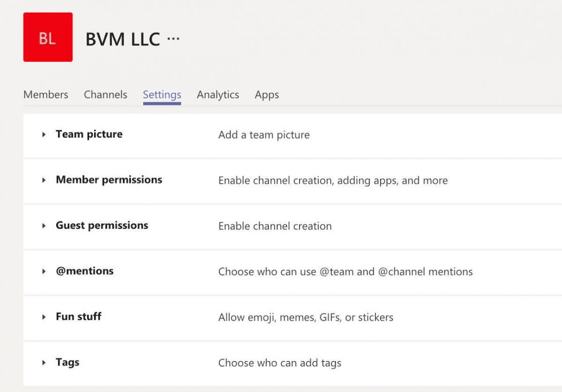Open the Channels tab
The width and height of the screenshot is (562, 392).
click(105, 95)
